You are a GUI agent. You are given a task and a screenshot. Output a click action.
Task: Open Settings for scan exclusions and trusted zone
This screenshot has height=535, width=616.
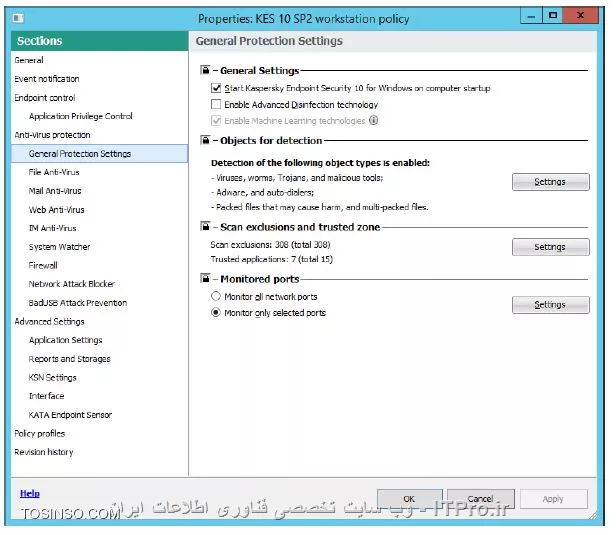[x=550, y=247]
